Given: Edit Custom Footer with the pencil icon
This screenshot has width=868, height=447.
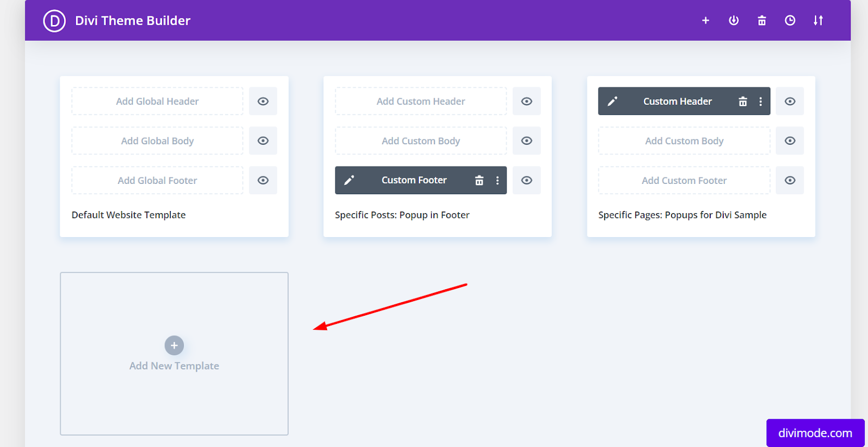Looking at the screenshot, I should pos(349,180).
